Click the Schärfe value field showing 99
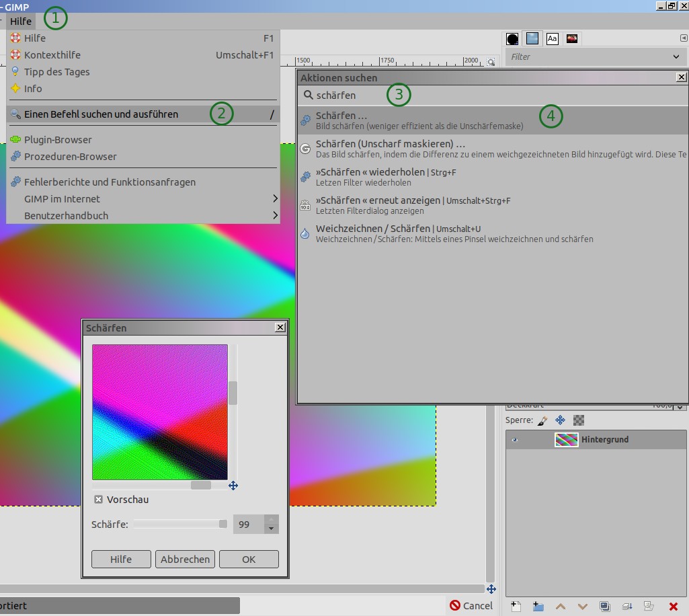 [x=249, y=524]
